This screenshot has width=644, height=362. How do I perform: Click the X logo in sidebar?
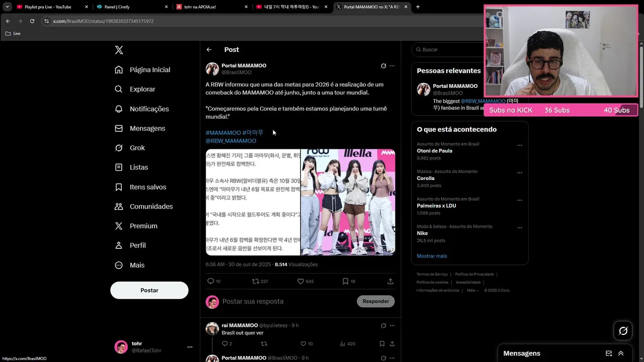tap(119, 50)
